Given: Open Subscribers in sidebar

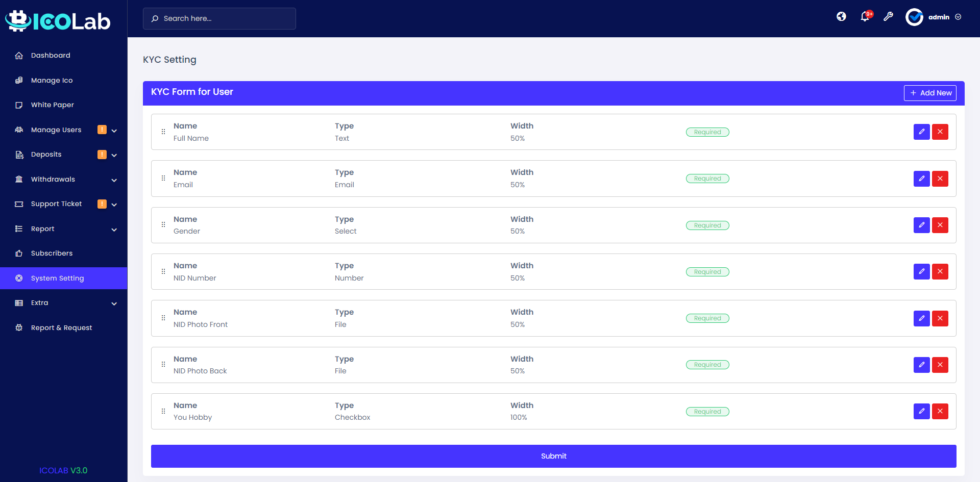Looking at the screenshot, I should (x=64, y=253).
